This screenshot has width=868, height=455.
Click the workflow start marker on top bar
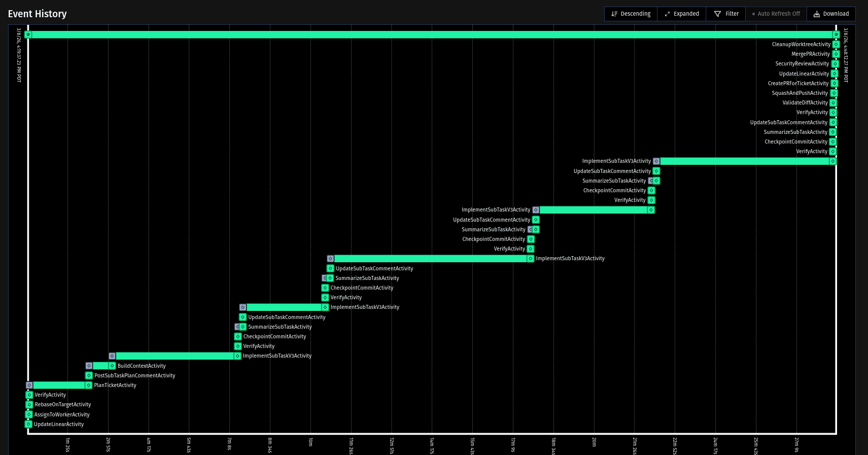click(28, 34)
